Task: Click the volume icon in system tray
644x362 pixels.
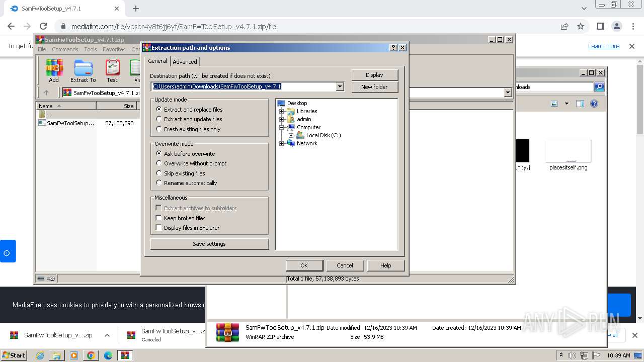Action: click(572, 355)
